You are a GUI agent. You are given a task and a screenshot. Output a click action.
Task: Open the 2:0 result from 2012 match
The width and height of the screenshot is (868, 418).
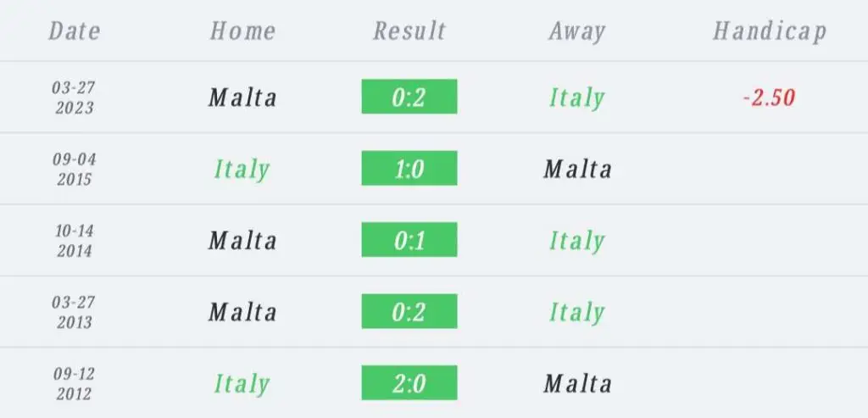click(409, 382)
